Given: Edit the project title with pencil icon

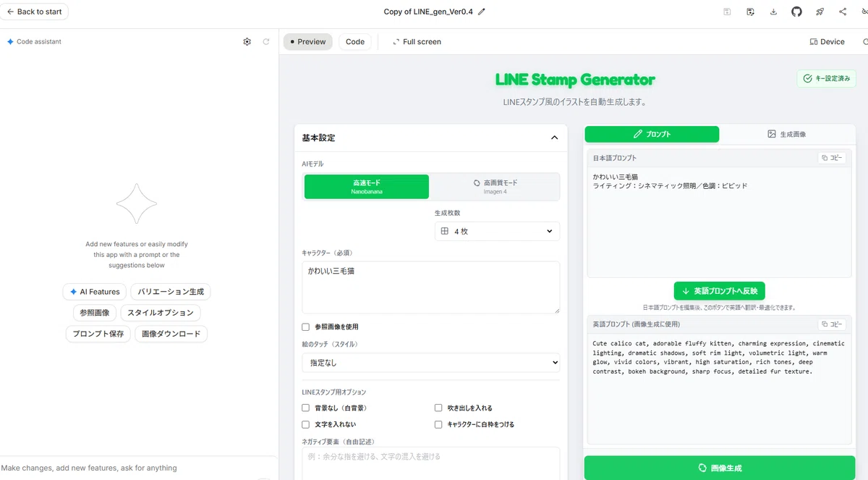Looking at the screenshot, I should click(x=482, y=12).
